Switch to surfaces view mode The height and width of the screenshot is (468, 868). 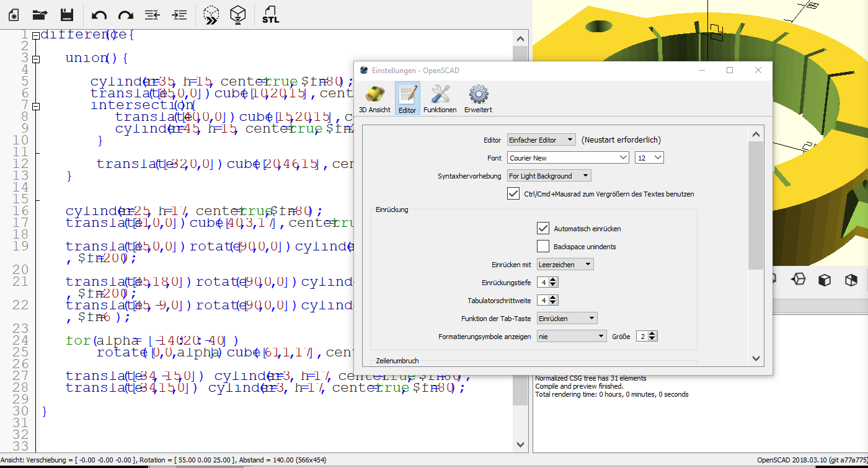825,280
